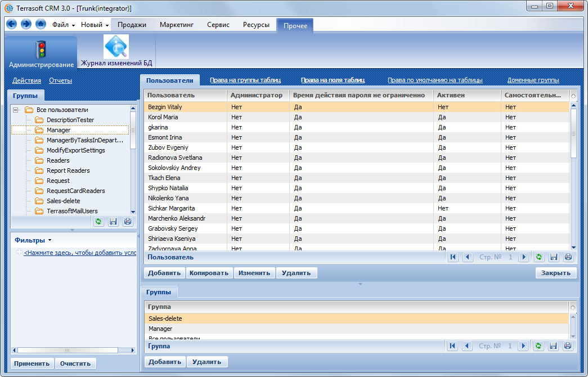Open column settings icon of users grid
The width and height of the screenshot is (588, 377).
pyautogui.click(x=573, y=96)
